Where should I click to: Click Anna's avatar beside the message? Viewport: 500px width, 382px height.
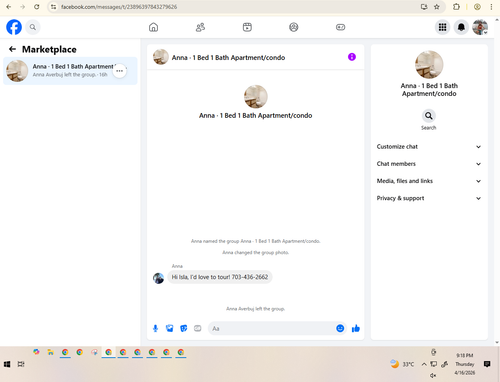coord(158,278)
